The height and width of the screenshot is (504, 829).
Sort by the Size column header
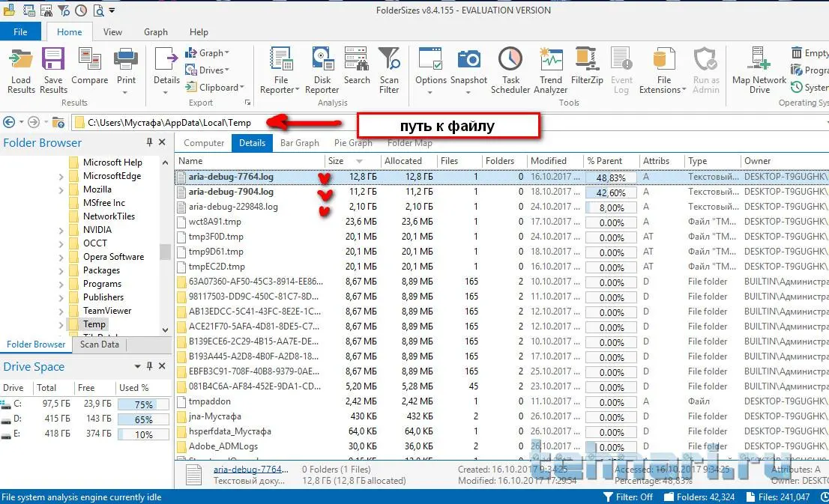pos(352,160)
